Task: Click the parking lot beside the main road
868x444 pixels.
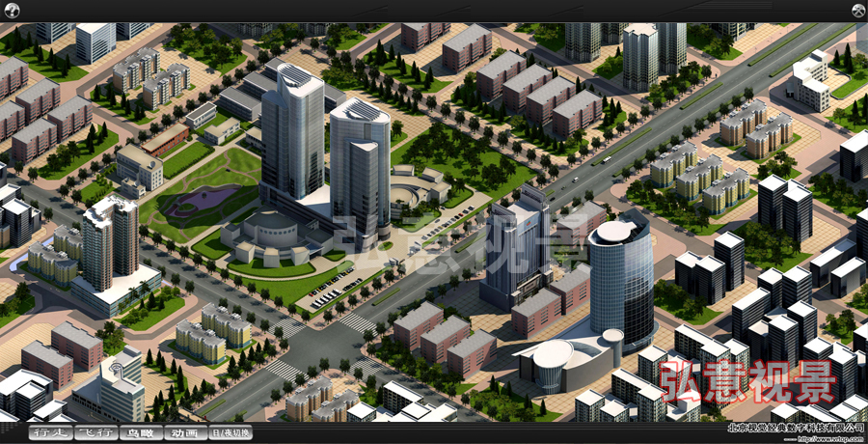Action: click(333, 287)
